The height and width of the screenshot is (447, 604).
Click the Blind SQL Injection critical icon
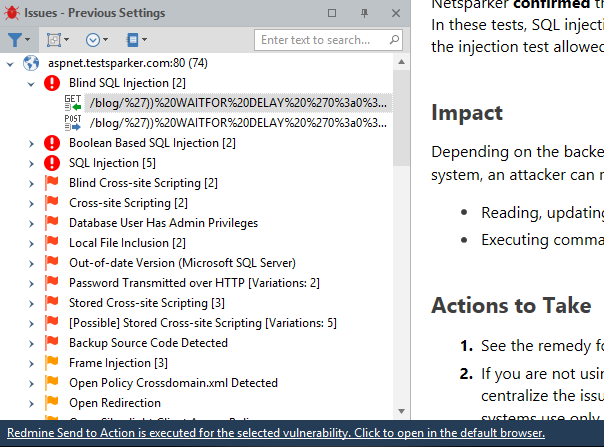pos(52,82)
